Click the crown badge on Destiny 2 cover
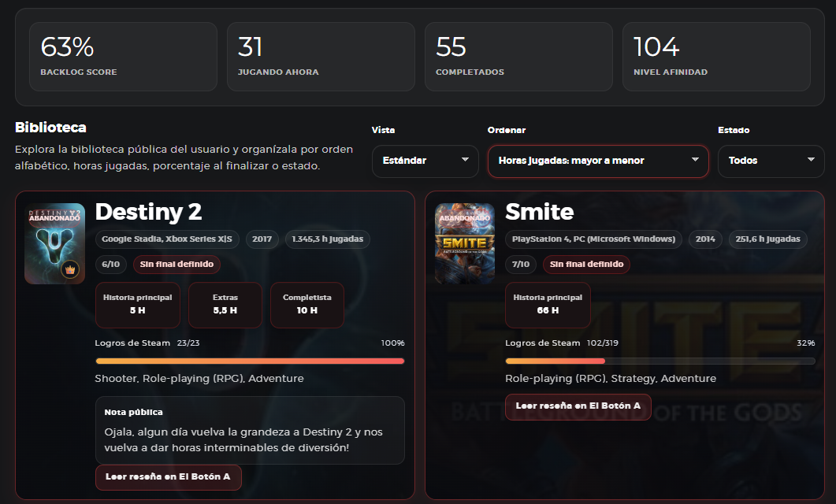The image size is (836, 504). 70,269
